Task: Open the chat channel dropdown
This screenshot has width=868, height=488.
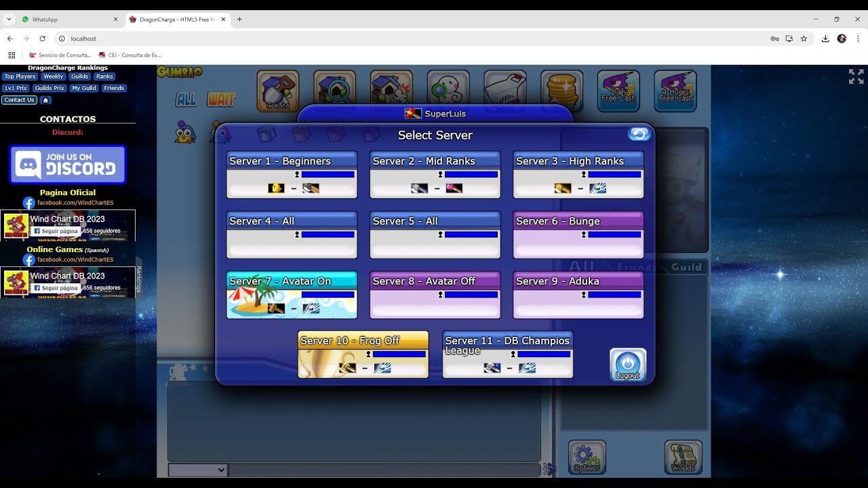Action: (x=198, y=470)
